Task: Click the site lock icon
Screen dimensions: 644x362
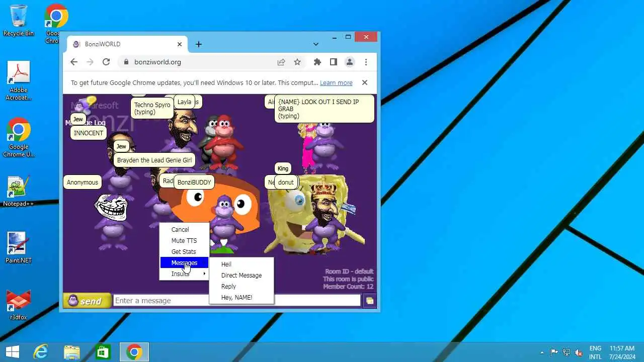Action: pos(126,62)
